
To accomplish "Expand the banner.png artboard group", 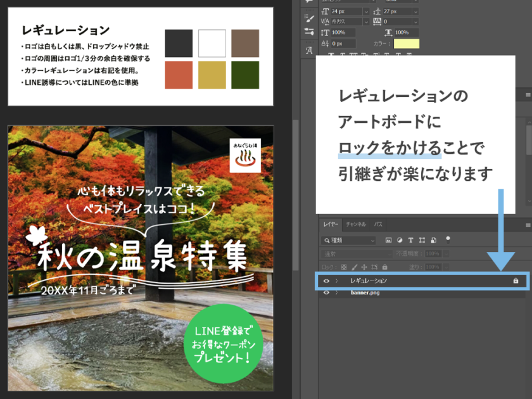I will pyautogui.click(x=338, y=293).
